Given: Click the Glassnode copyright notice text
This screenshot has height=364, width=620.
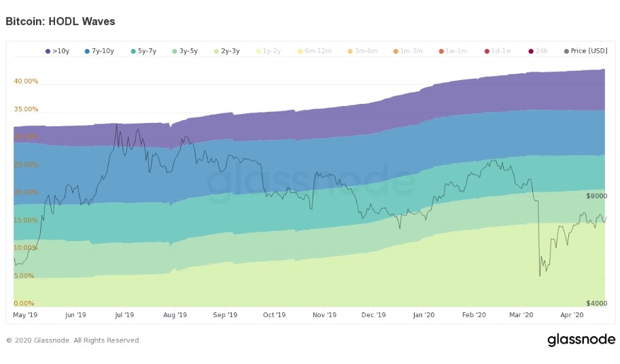Looking at the screenshot, I should (73, 340).
